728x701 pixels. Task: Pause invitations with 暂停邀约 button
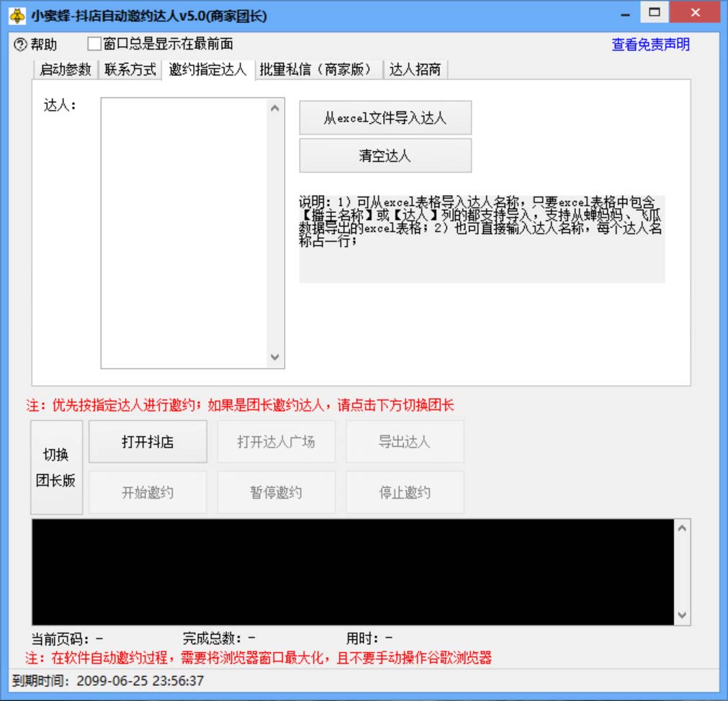coord(276,492)
